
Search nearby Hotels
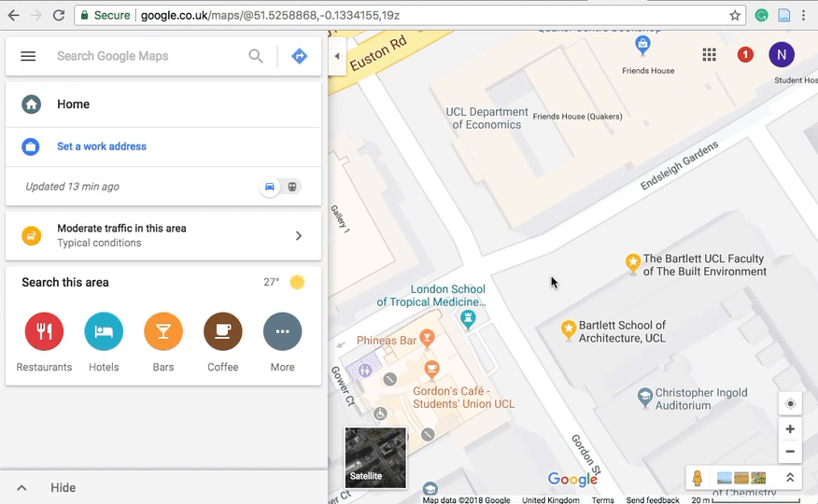click(104, 331)
